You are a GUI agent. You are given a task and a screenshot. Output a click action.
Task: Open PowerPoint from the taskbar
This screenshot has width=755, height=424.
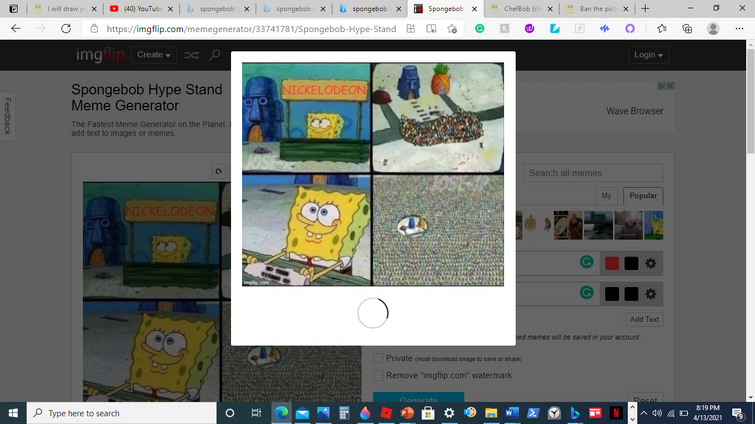[x=407, y=413]
